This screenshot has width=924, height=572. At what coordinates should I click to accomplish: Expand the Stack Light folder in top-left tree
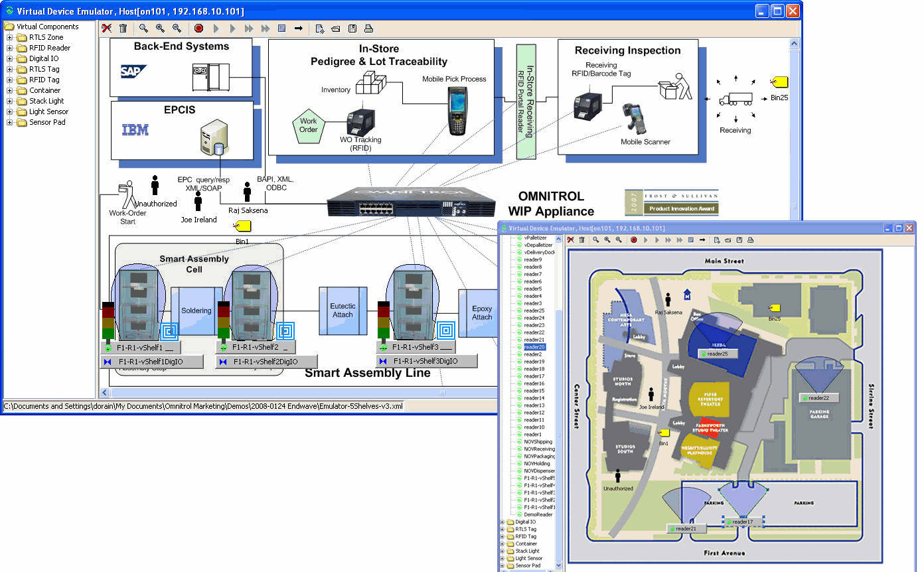[x=10, y=101]
